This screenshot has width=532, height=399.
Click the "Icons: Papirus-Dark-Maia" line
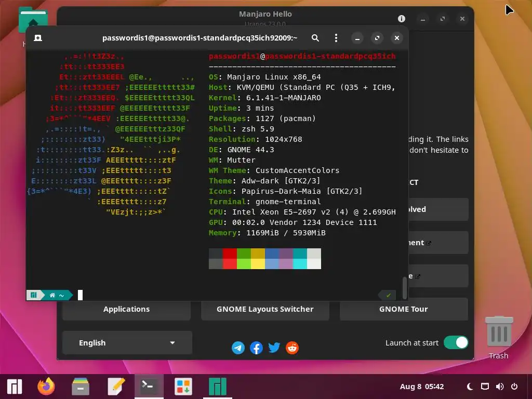click(285, 191)
